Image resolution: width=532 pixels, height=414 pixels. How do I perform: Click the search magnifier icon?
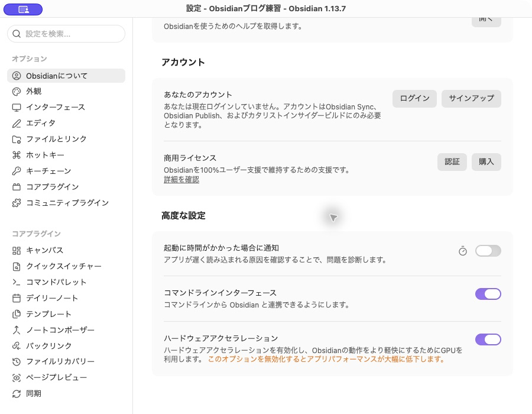(x=17, y=34)
